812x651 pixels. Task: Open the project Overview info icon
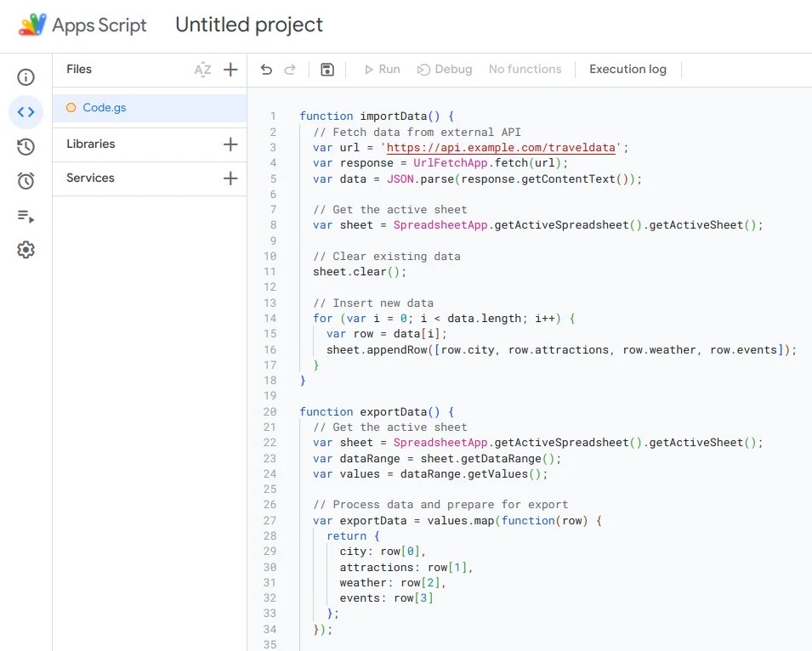tap(26, 77)
